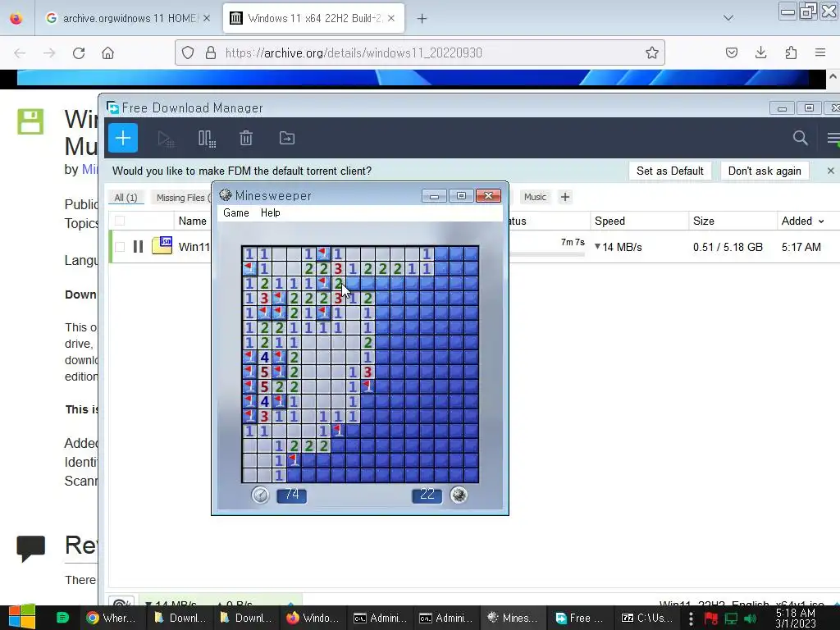Click the Reviews speech bubble icon
This screenshot has height=630, width=840.
coord(30,548)
